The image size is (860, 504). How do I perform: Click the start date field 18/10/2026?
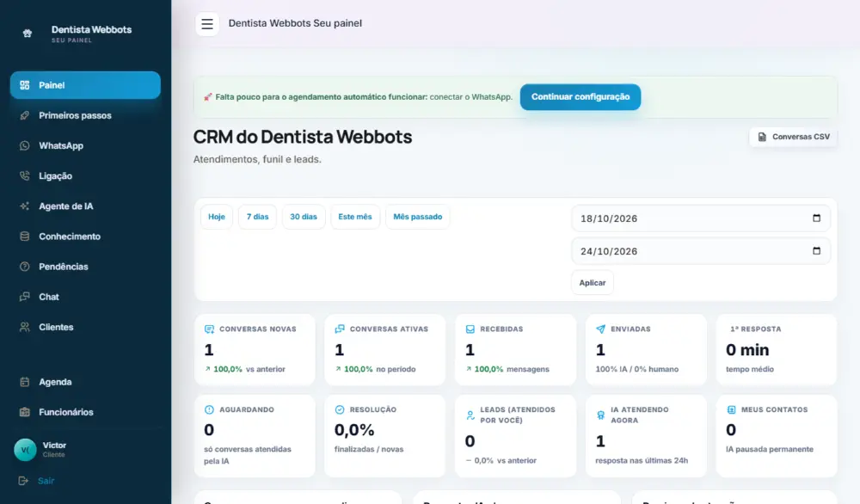click(x=701, y=218)
